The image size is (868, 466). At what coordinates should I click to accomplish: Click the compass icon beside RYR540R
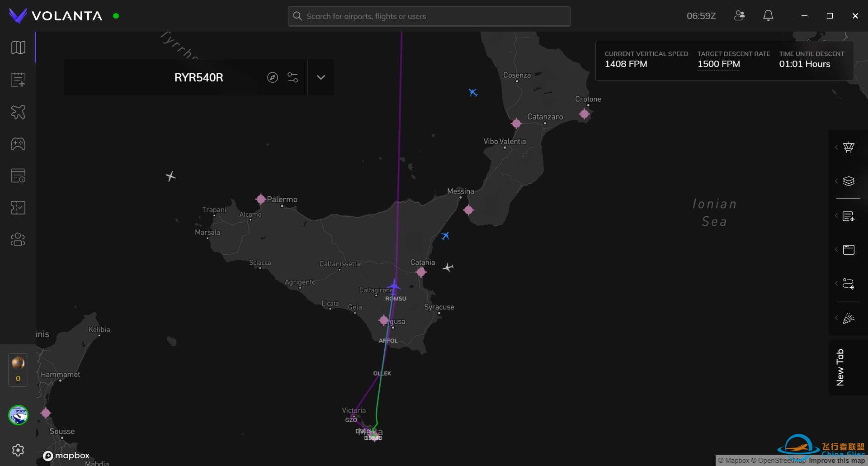[272, 77]
